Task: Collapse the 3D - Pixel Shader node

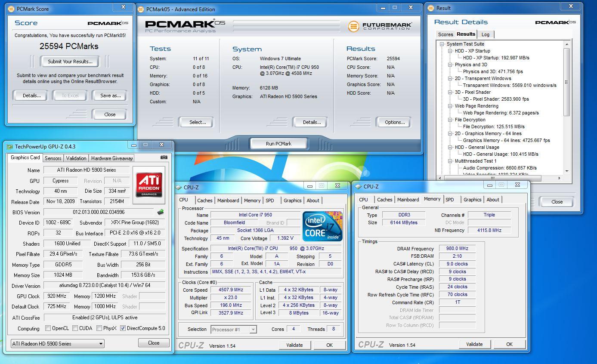Action: [x=450, y=92]
